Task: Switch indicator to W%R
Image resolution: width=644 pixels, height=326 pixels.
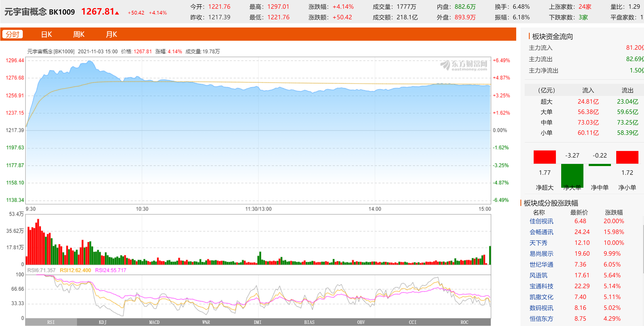Action: [206, 322]
